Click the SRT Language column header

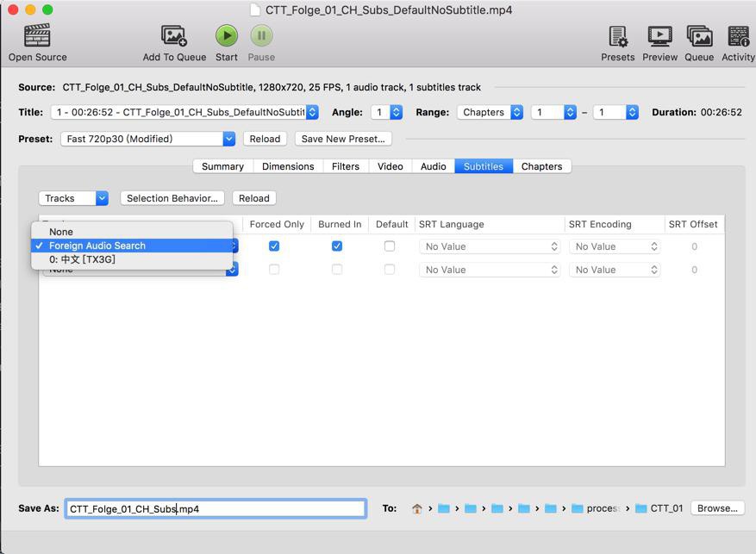point(490,224)
